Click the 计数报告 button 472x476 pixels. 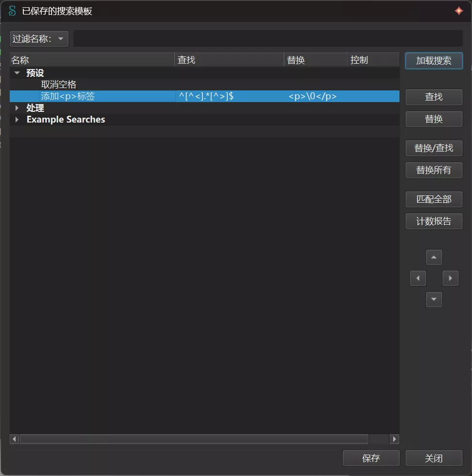pyautogui.click(x=434, y=221)
